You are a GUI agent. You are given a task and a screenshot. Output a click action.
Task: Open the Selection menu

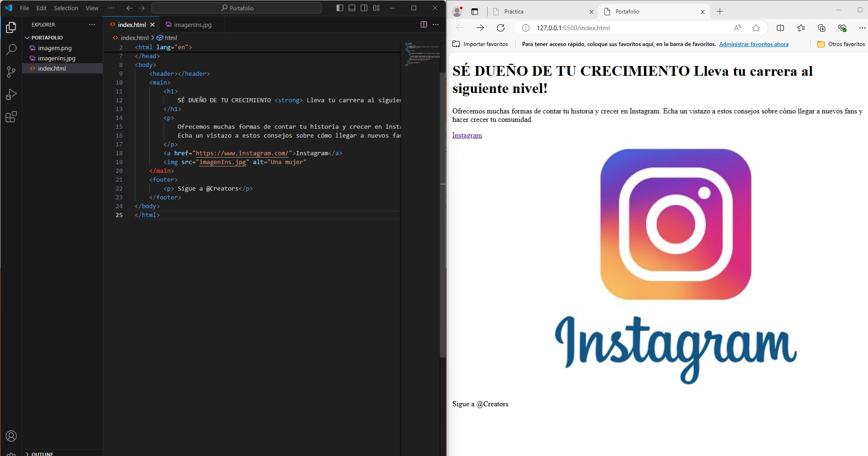[x=66, y=8]
